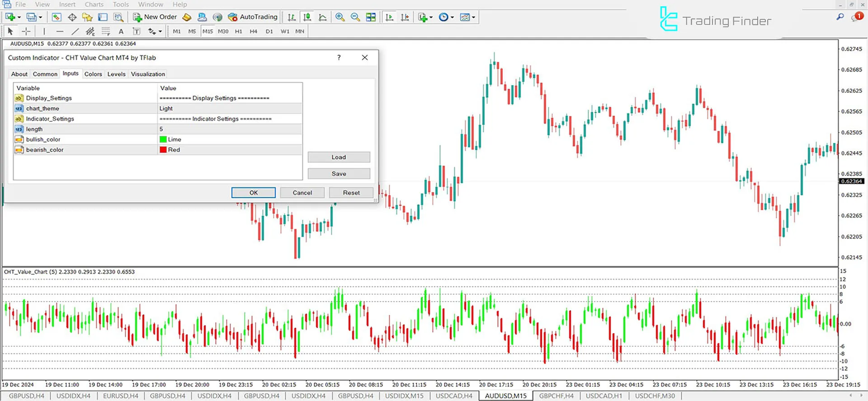Select the draw trendline tool
The width and height of the screenshot is (868, 401).
click(x=75, y=31)
